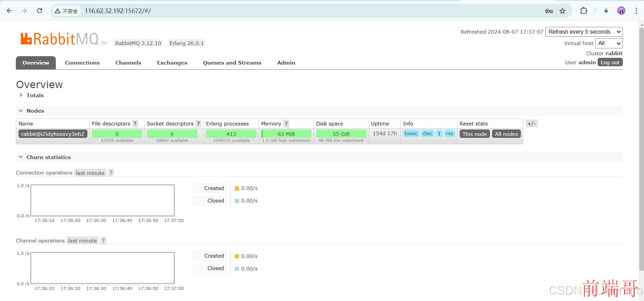
Task: Open the Virtual host dropdown
Action: click(x=609, y=43)
